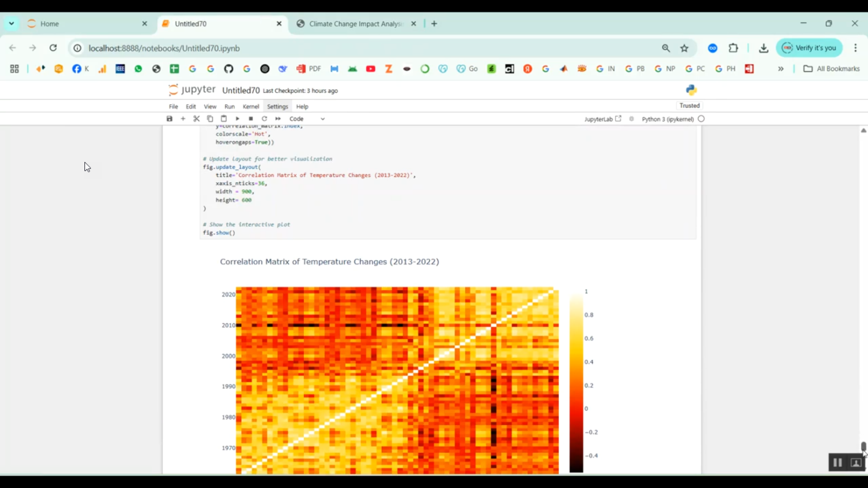Open Chrome's three-dot browser menu
The image size is (868, 488).
[x=855, y=48]
